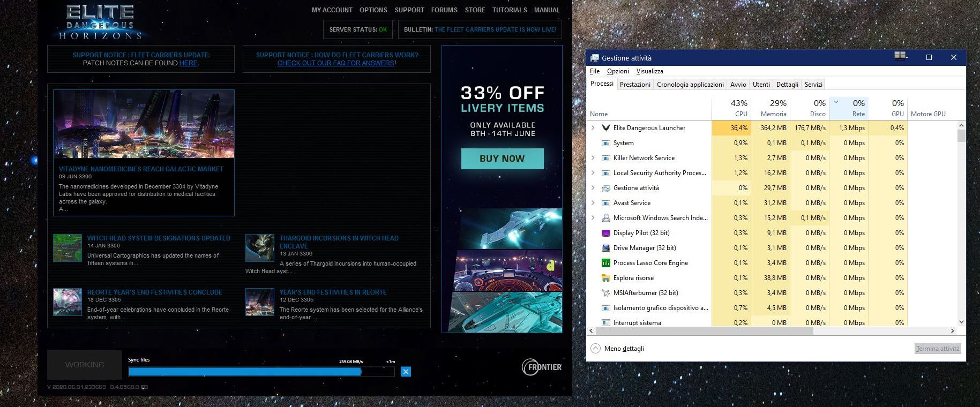The width and height of the screenshot is (980, 407).
Task: Click the Frontier logo in launcher
Action: click(x=542, y=367)
